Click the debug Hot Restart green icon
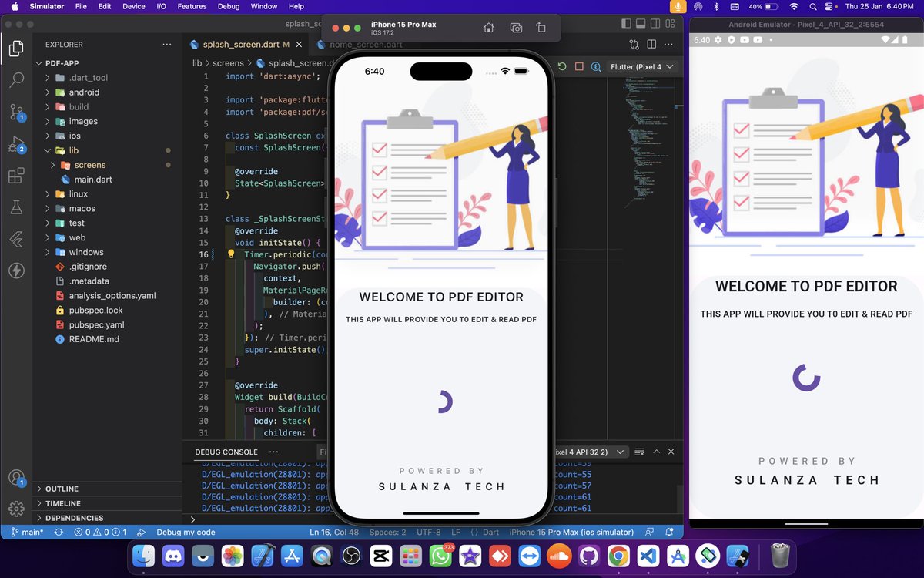The image size is (924, 578). click(x=563, y=67)
